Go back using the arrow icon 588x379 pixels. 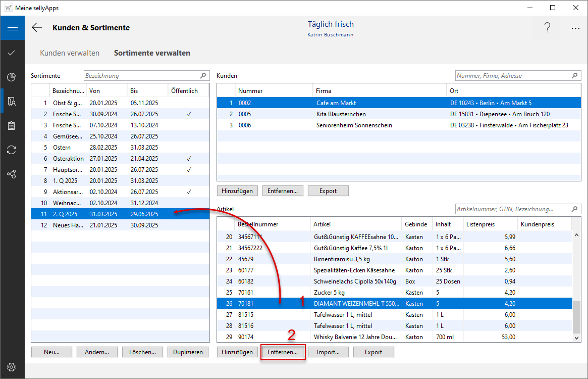pos(37,28)
